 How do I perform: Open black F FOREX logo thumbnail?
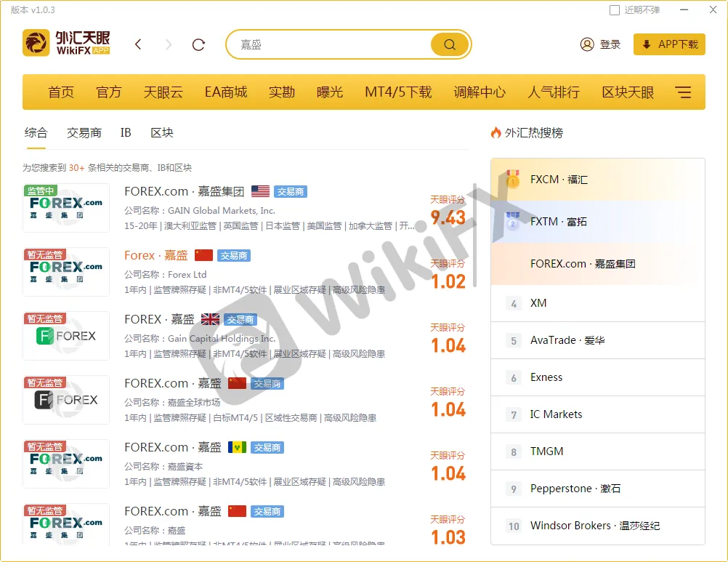click(x=66, y=400)
